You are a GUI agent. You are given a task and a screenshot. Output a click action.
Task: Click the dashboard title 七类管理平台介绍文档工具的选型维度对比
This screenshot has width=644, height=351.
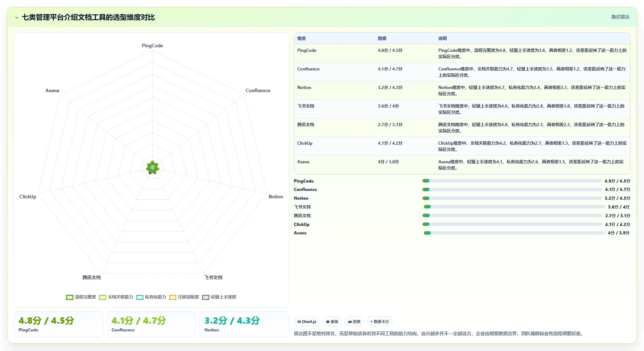[x=88, y=18]
